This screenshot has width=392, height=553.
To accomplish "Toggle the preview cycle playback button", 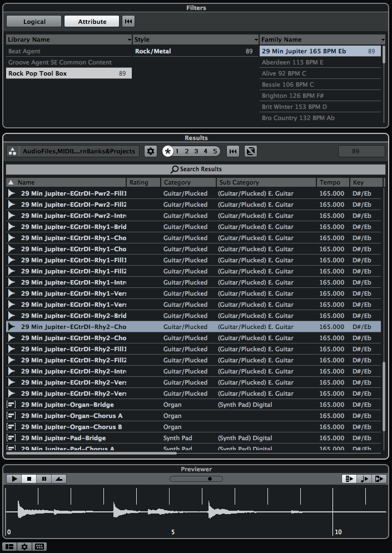I will point(59,479).
